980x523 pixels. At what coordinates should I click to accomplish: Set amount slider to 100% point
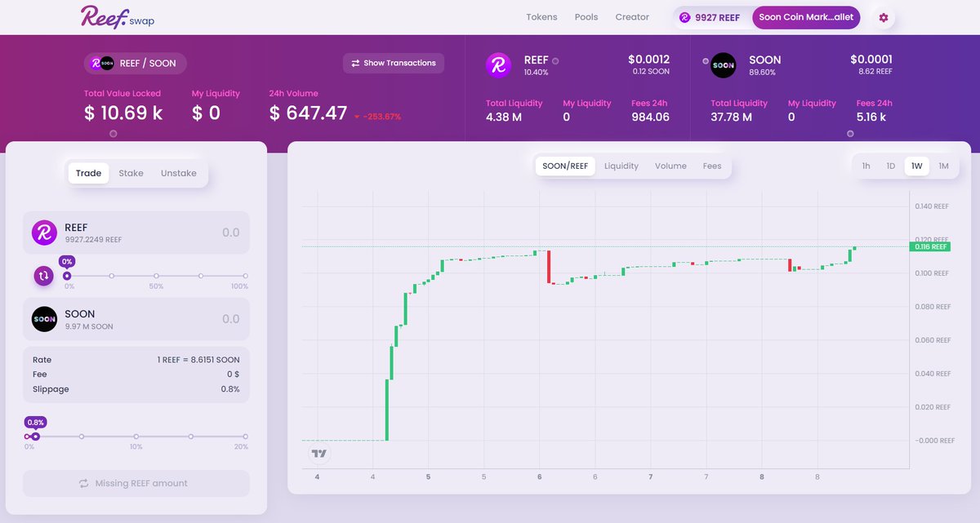(x=245, y=276)
